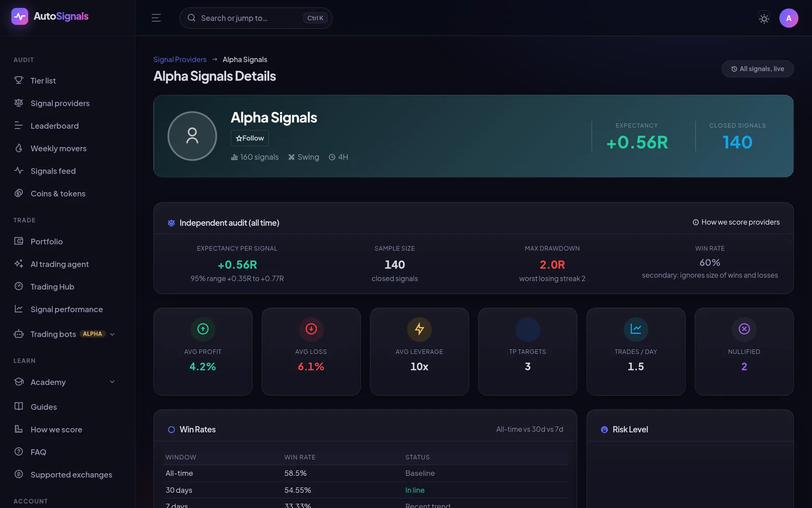Click the Signal performance chart icon
Screen dimensions: 812x508
tap(19, 309)
